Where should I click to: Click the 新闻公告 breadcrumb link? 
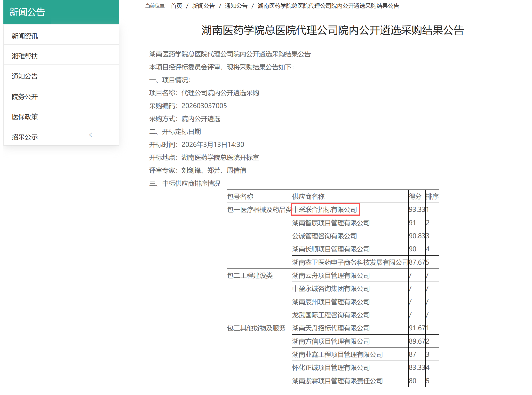(x=203, y=6)
